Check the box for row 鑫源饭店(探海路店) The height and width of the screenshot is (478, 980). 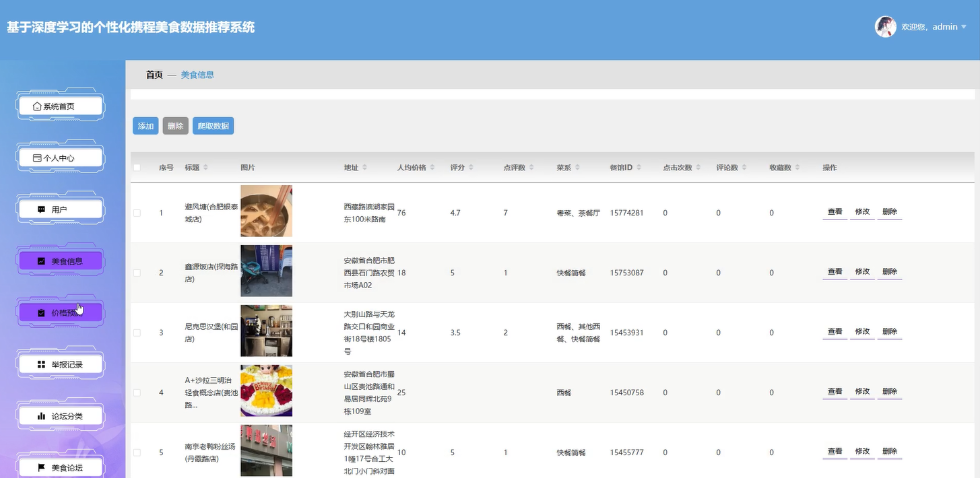137,273
